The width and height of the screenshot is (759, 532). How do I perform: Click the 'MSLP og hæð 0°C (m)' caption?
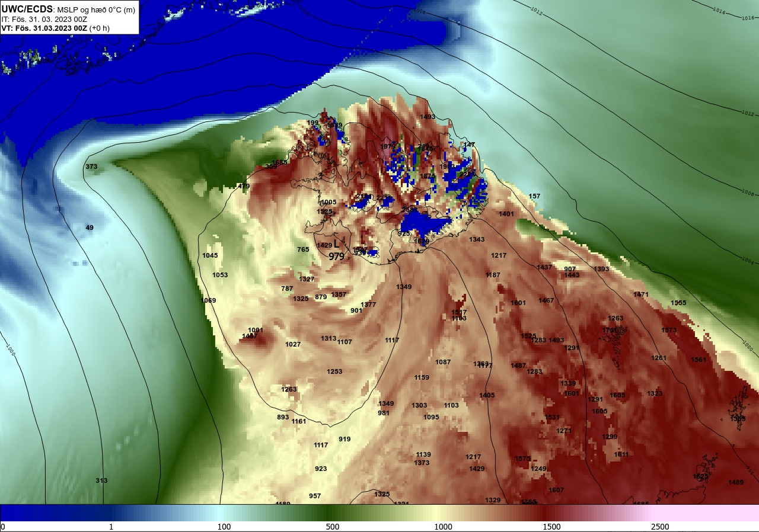pyautogui.click(x=96, y=9)
